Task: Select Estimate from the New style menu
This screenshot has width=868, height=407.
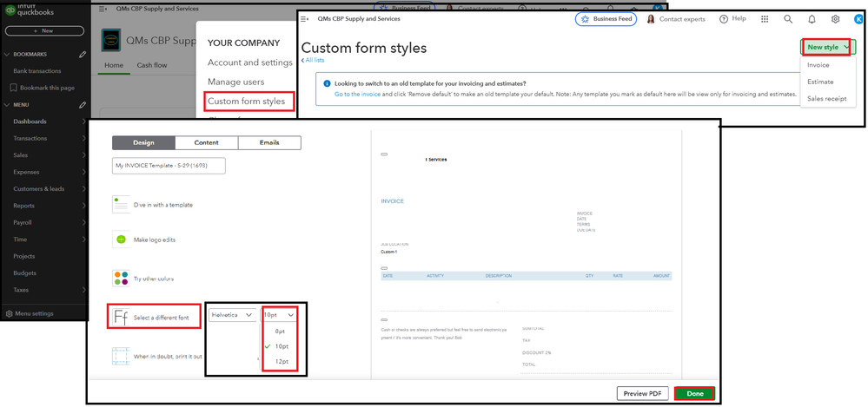Action: click(x=820, y=82)
